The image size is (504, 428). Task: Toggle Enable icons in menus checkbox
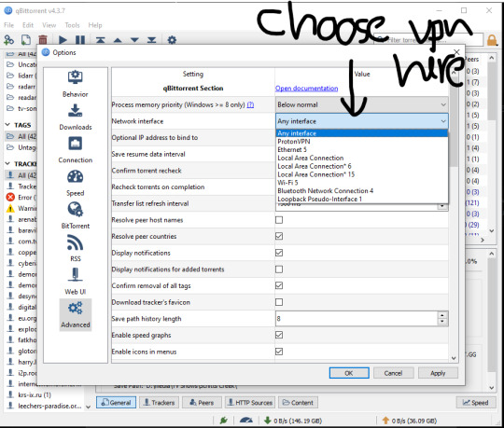[x=279, y=352]
